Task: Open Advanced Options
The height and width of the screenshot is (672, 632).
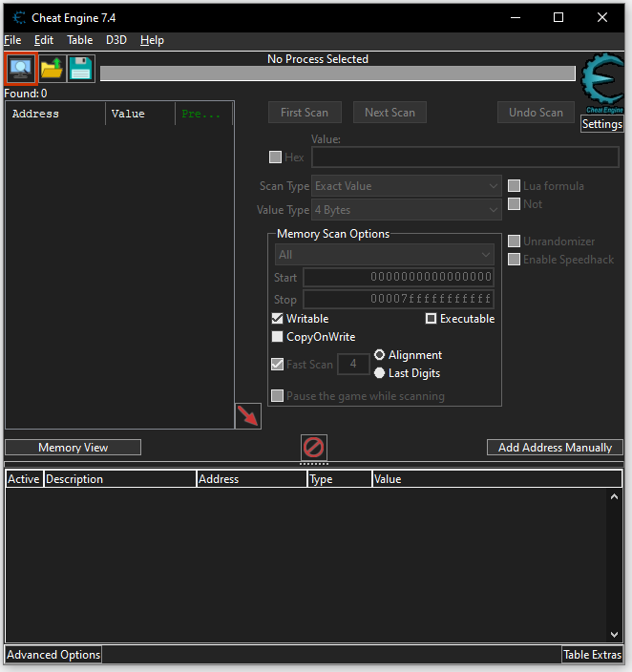Action: click(x=53, y=655)
